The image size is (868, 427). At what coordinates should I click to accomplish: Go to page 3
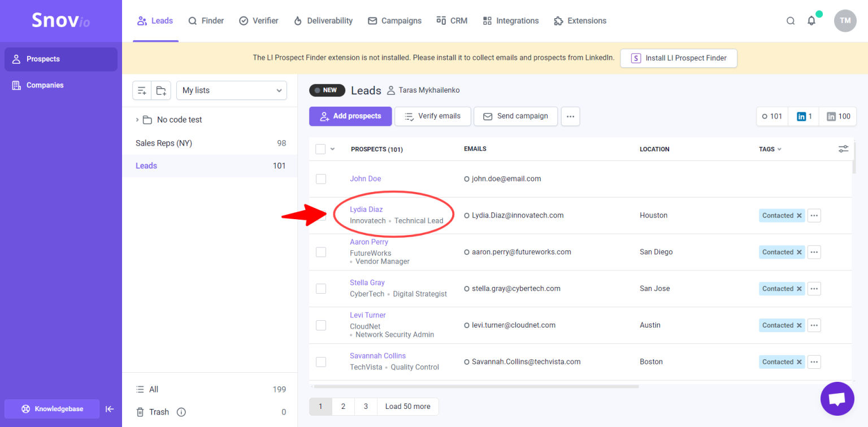pos(366,407)
